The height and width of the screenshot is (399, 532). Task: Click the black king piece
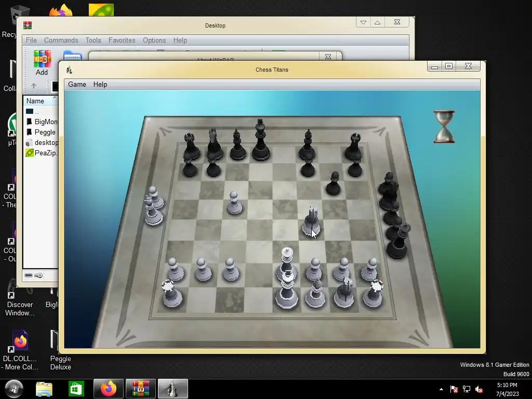click(x=261, y=140)
